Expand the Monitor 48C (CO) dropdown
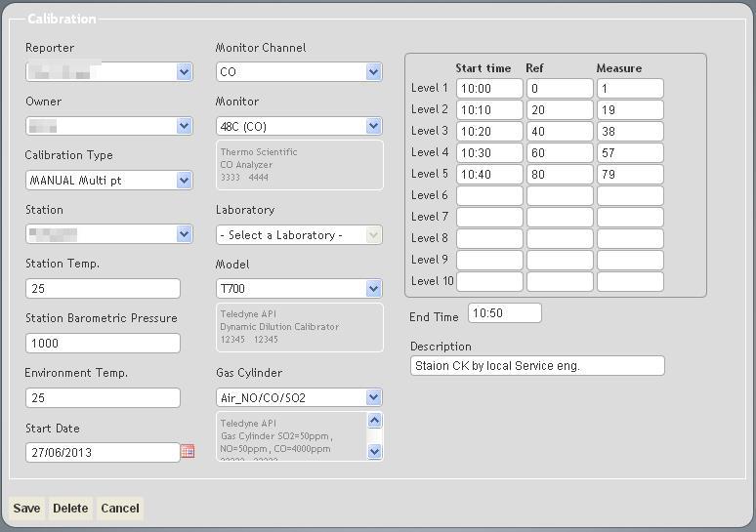 click(x=373, y=126)
